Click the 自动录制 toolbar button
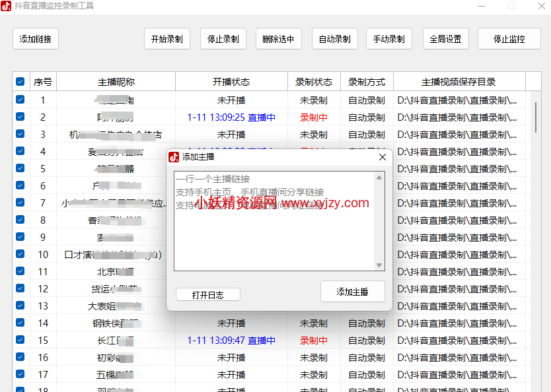The height and width of the screenshot is (392, 551). 335,39
